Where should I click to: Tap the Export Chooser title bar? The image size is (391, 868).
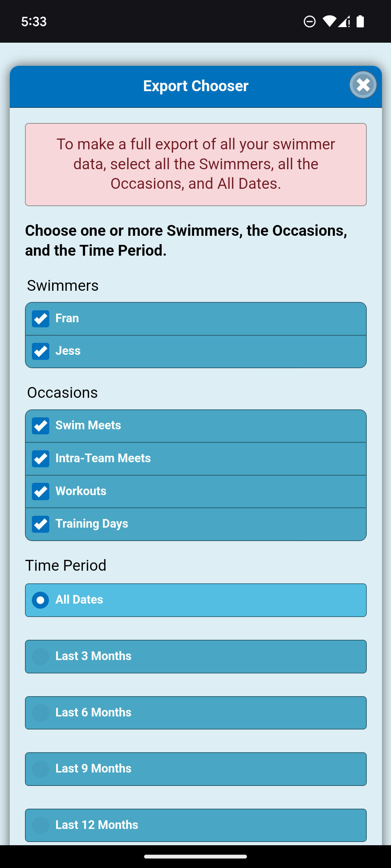(195, 86)
